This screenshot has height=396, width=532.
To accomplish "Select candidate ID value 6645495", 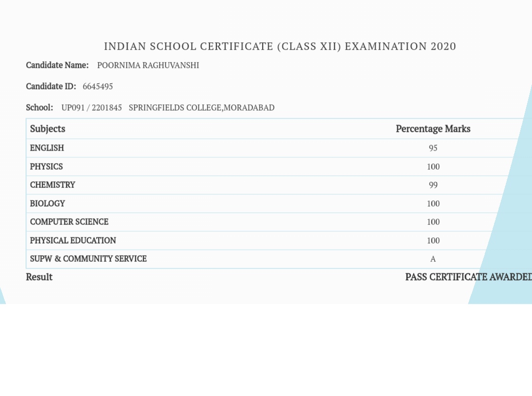I will pos(98,87).
